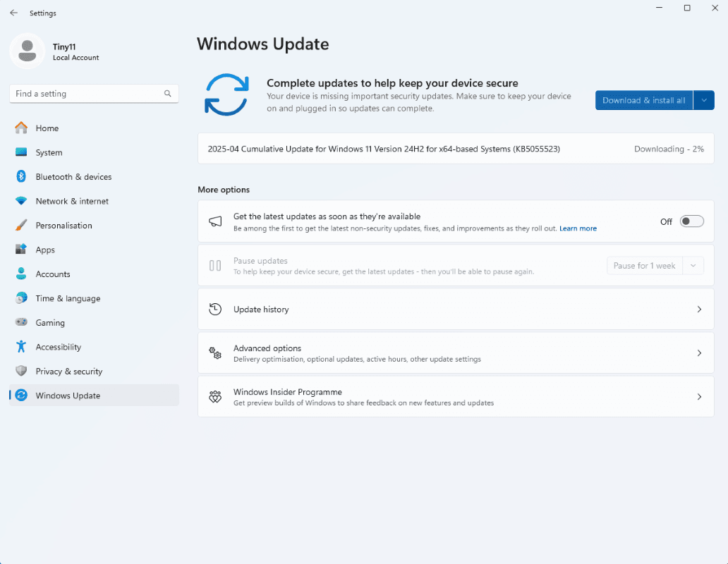The height and width of the screenshot is (564, 728).
Task: Follow the Learn more link
Action: coord(578,228)
